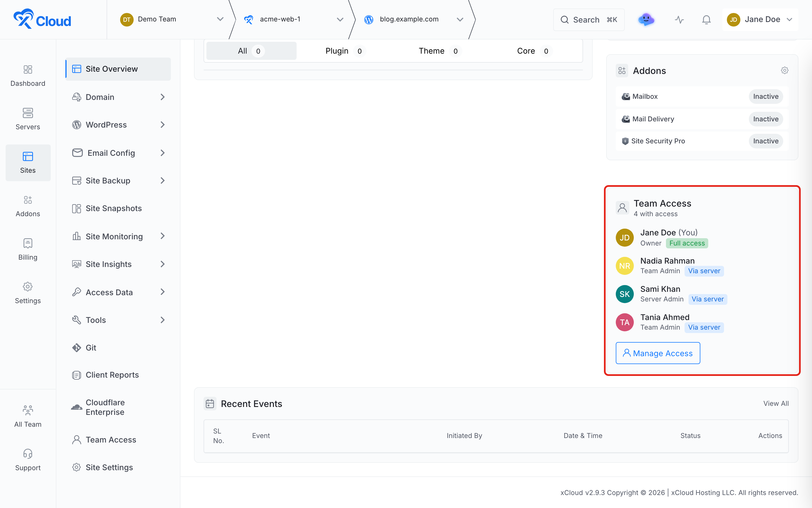
Task: Open Settings in the left rail
Action: tap(28, 293)
